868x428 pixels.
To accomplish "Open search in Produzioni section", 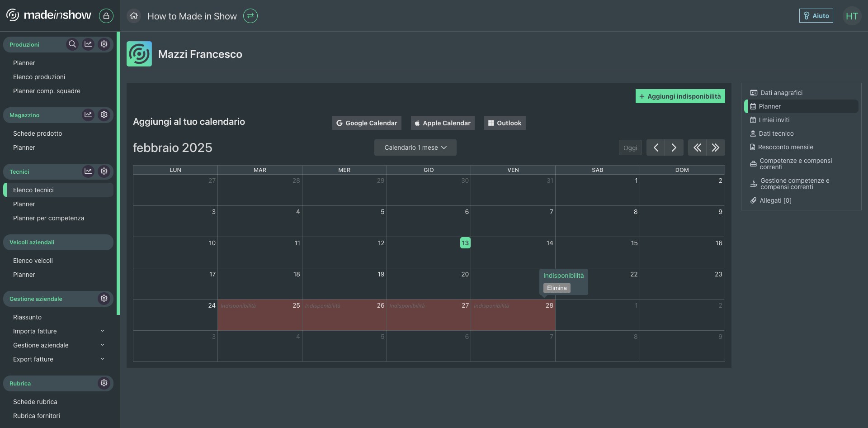I will (72, 44).
